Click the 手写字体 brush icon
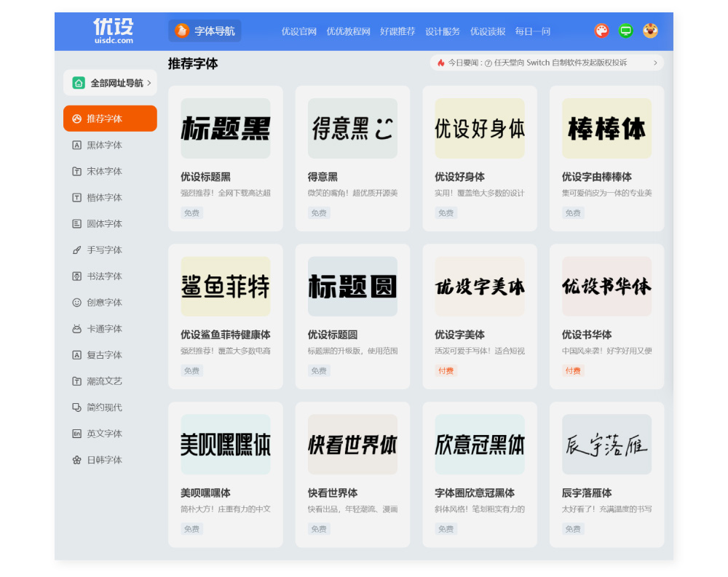Viewport: 728px width, 577px height. (x=76, y=250)
